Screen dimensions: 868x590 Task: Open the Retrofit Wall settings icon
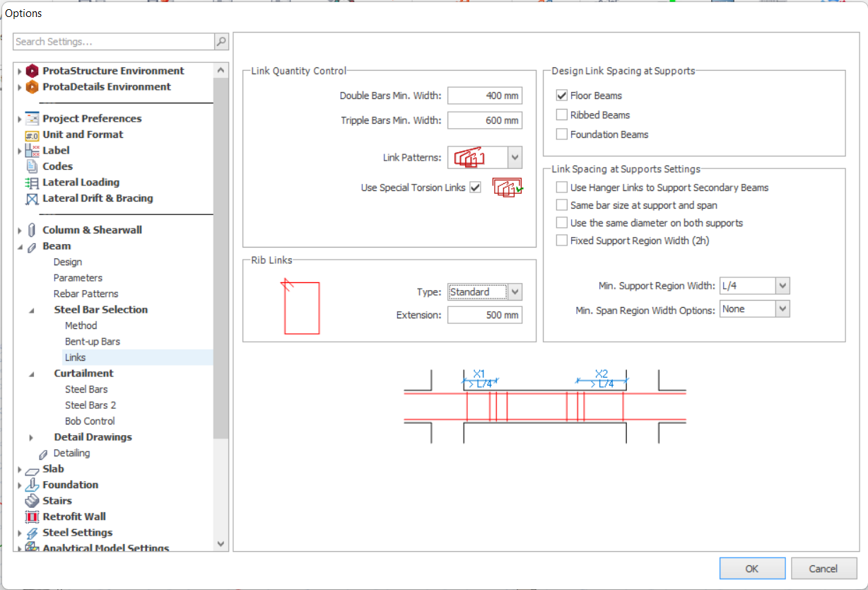(31, 516)
